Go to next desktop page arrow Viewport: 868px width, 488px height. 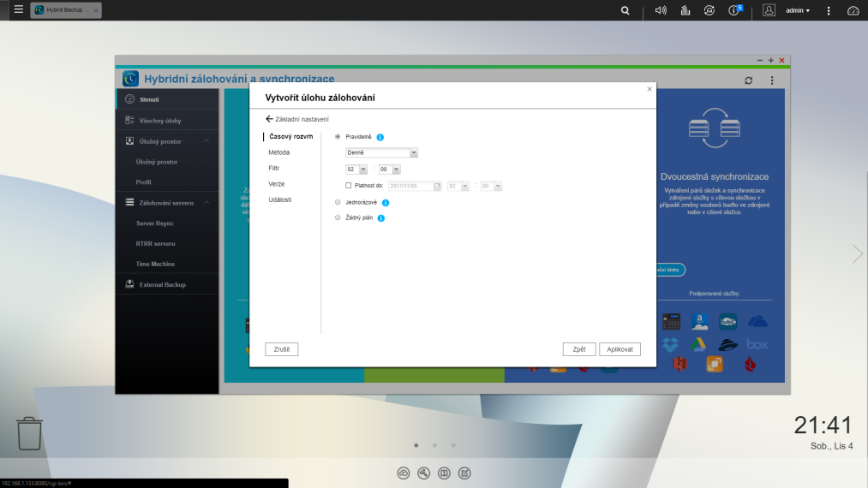[x=857, y=254]
